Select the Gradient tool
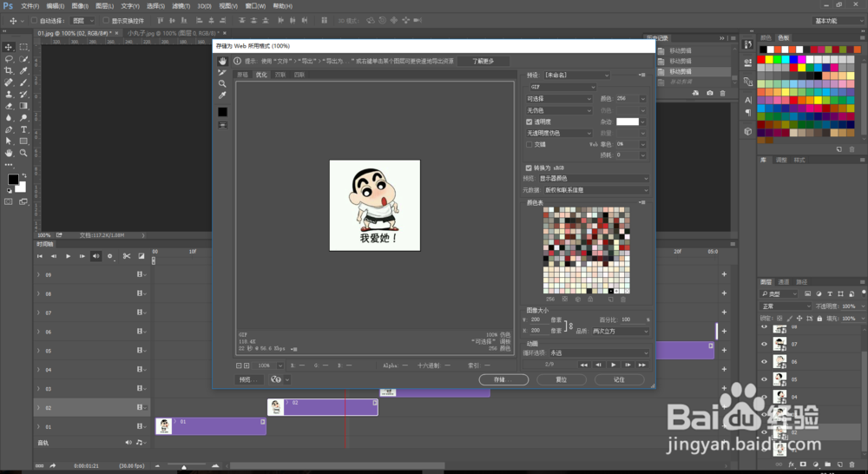This screenshot has height=474, width=868. [x=23, y=106]
